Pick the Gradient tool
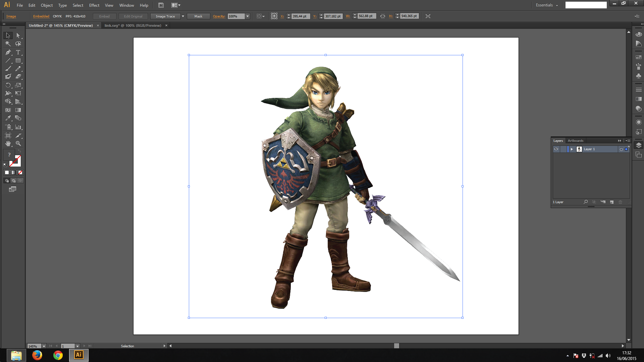The height and width of the screenshot is (362, 644). coord(18,110)
